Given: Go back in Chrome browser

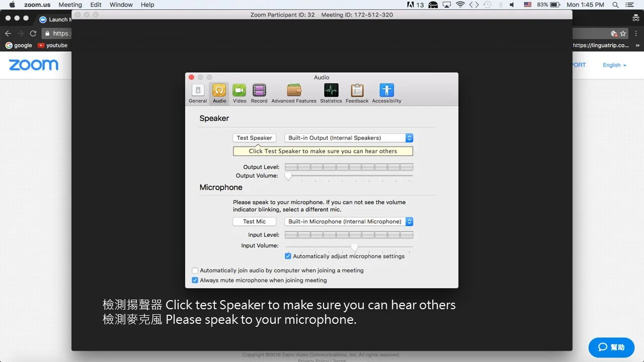Looking at the screenshot, I should tap(8, 33).
